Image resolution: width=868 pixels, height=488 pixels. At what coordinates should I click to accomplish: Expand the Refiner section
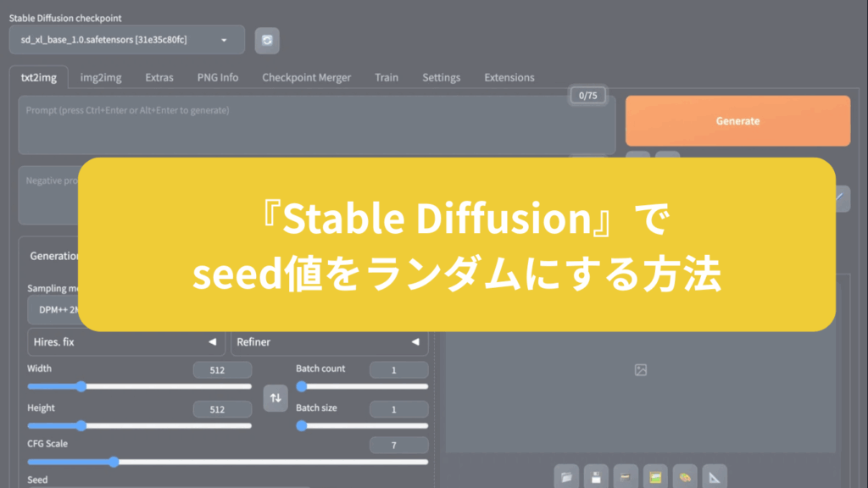pyautogui.click(x=330, y=342)
